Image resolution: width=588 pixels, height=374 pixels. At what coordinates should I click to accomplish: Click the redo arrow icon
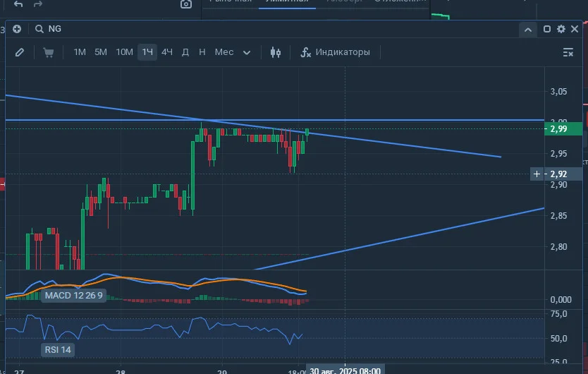point(37,4)
